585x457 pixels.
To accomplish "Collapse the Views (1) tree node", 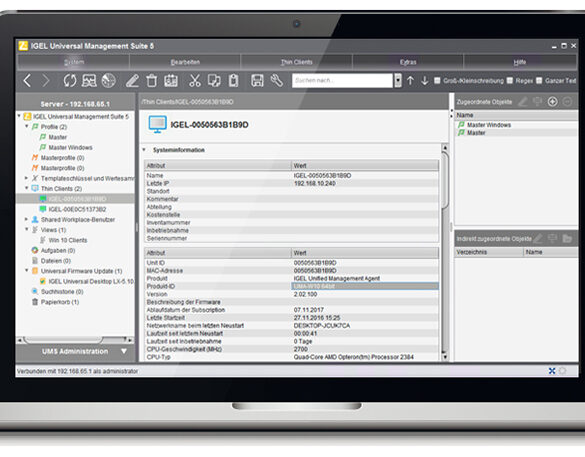I will (x=26, y=229).
